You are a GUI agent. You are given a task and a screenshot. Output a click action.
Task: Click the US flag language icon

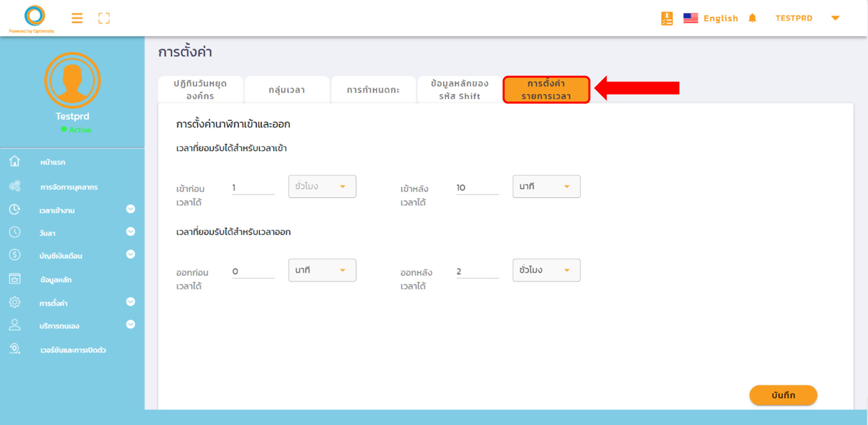690,18
